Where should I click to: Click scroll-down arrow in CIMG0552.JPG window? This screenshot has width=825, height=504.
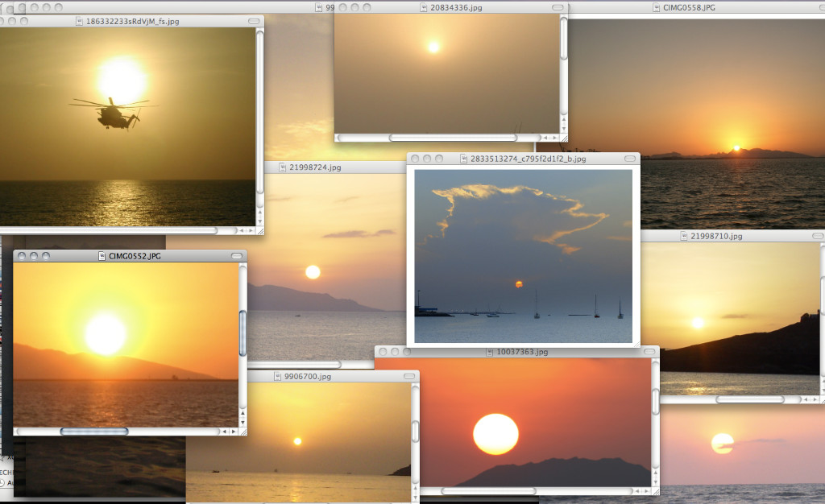(x=243, y=421)
